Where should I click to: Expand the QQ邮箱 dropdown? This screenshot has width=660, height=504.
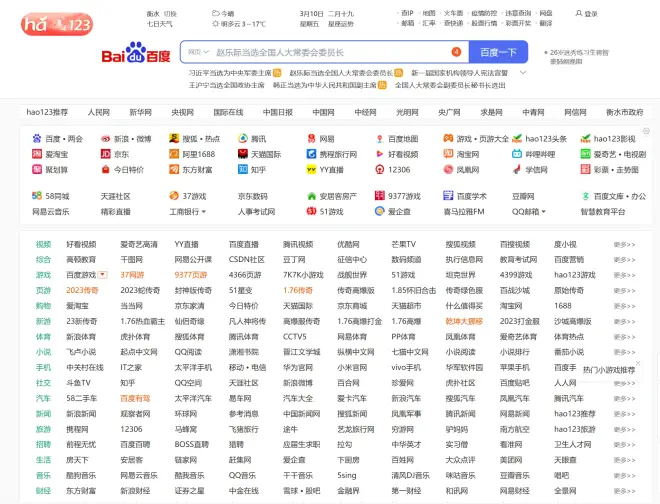pyautogui.click(x=543, y=212)
